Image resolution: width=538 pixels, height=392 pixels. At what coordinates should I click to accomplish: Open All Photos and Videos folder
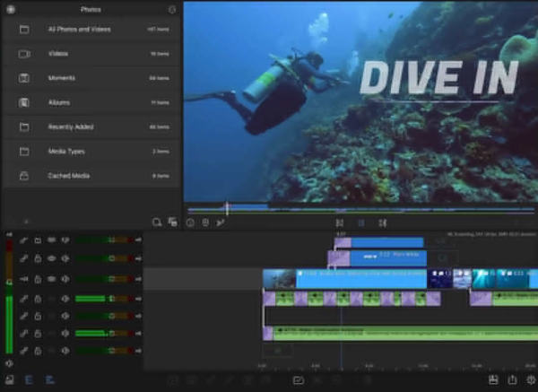click(92, 30)
